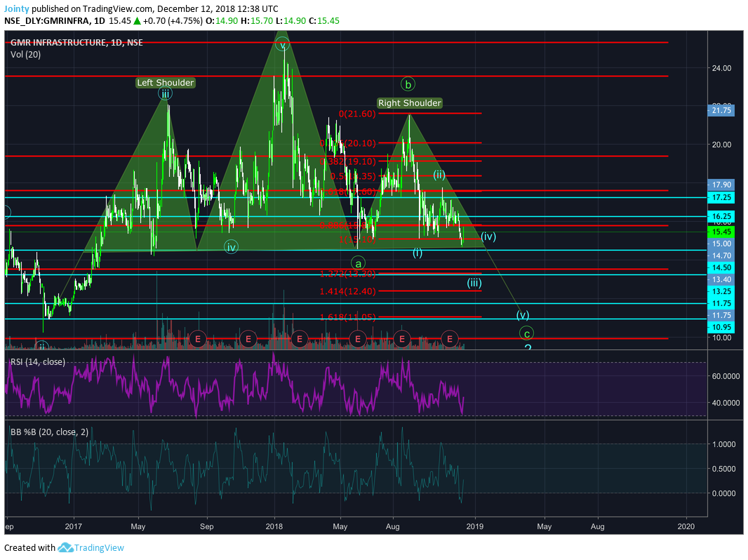Screen dimensions: 748x560
Task: Click the Sep date on time axis
Action: [206, 526]
